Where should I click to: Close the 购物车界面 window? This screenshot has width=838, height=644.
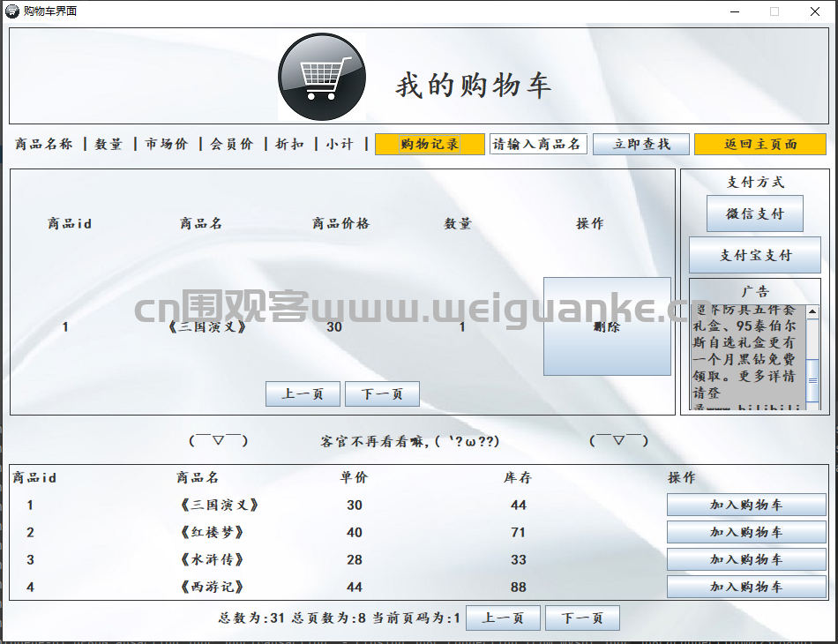(x=814, y=11)
